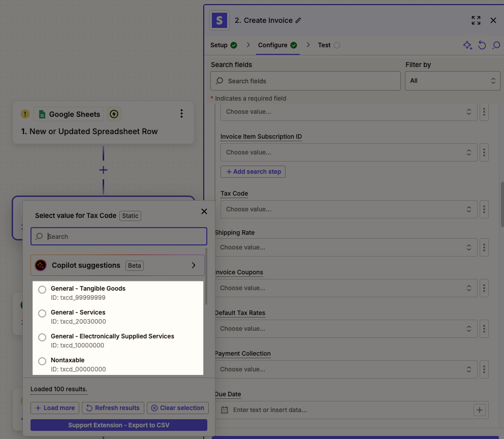Click the Search fields input box
Screen dimensions: 504x439
(305, 81)
